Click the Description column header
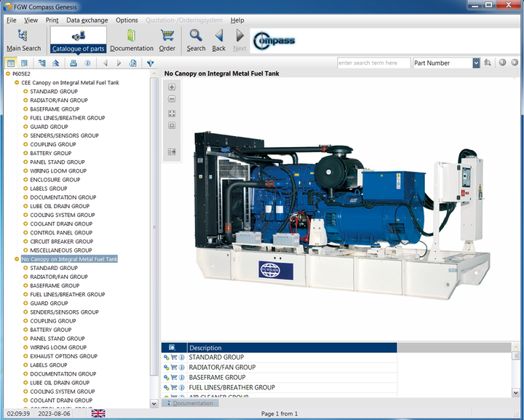Screen dimensions: 524x420 (292, 348)
